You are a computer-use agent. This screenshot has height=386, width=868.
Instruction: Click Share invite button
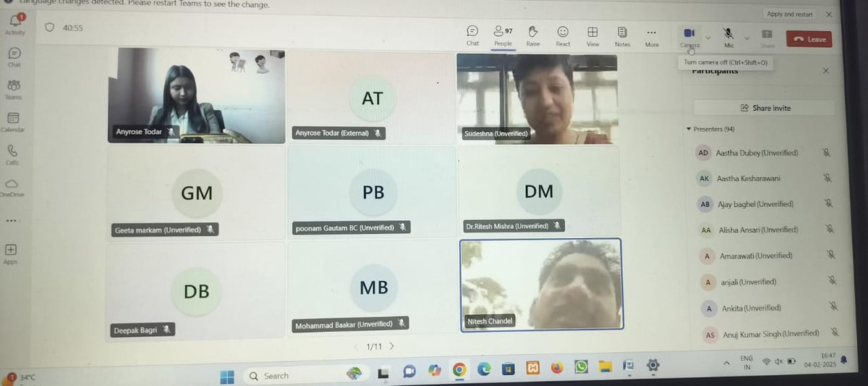click(764, 108)
